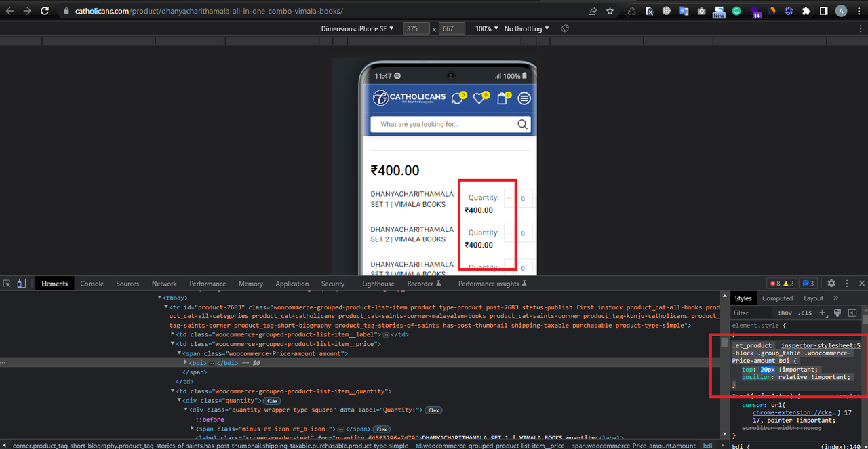Viewport: 868px width, 449px height.
Task: Toggle the browser side panel
Action: tap(823, 11)
